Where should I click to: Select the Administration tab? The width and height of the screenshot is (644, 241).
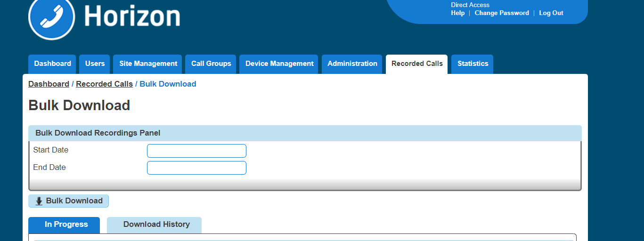[x=352, y=64]
